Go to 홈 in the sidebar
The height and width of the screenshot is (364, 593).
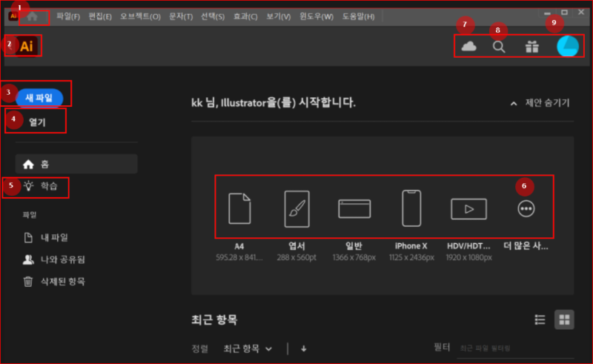tap(76, 164)
